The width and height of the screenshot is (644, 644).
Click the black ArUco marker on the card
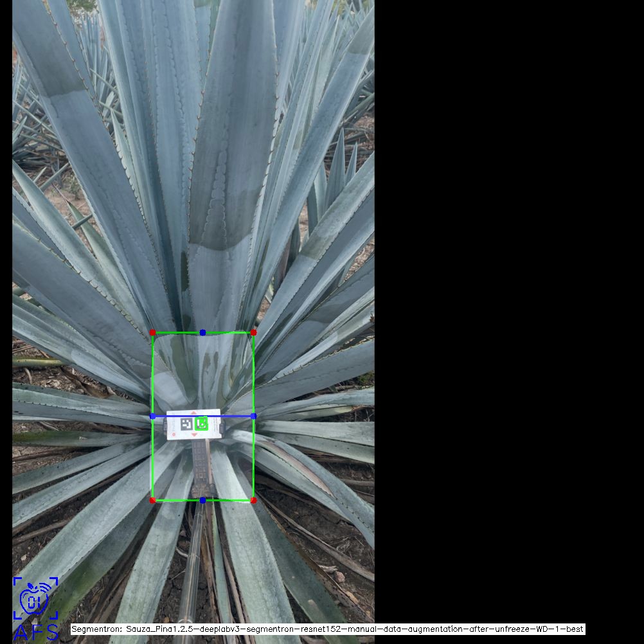(186, 424)
